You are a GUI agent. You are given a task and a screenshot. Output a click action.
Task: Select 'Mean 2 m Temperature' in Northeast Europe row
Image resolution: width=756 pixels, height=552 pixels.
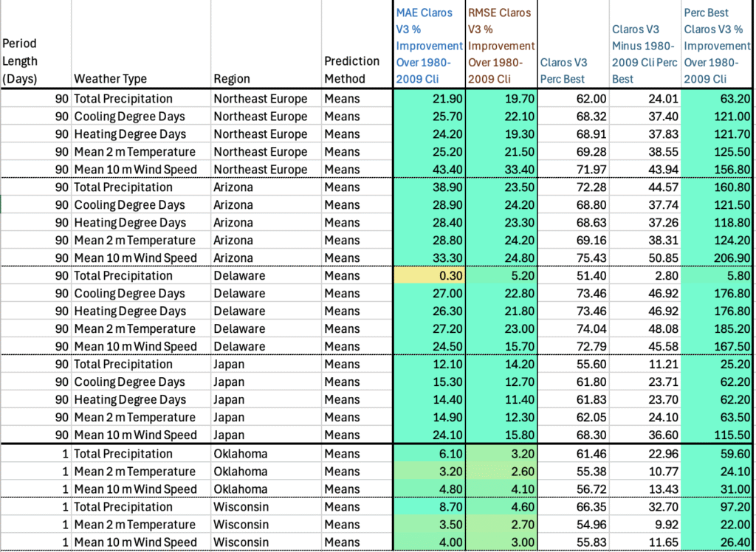pos(134,152)
